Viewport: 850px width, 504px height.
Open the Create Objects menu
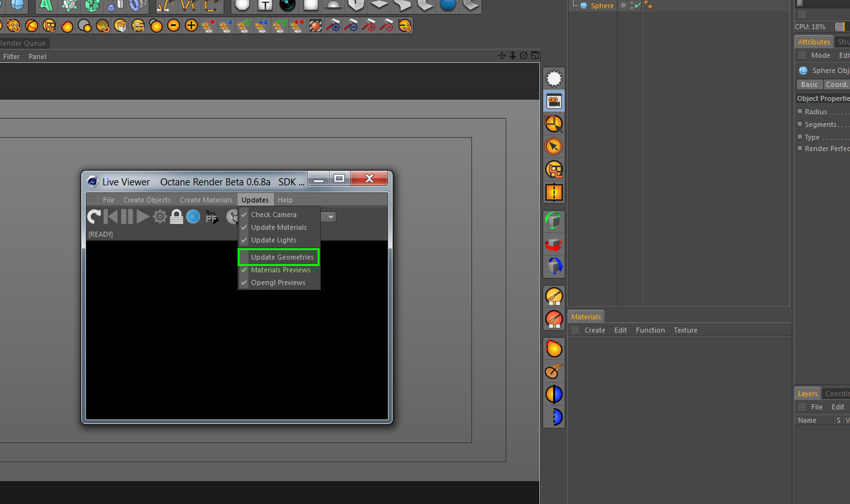147,200
